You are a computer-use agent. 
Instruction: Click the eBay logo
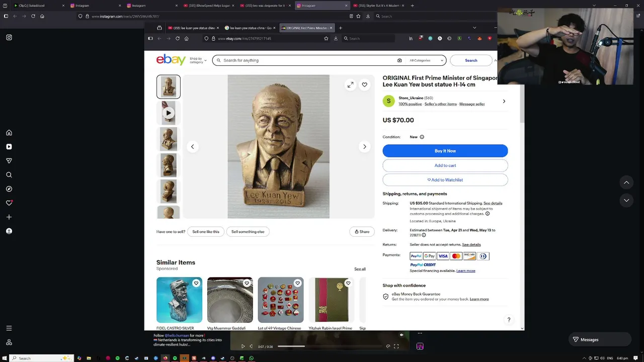click(x=171, y=60)
